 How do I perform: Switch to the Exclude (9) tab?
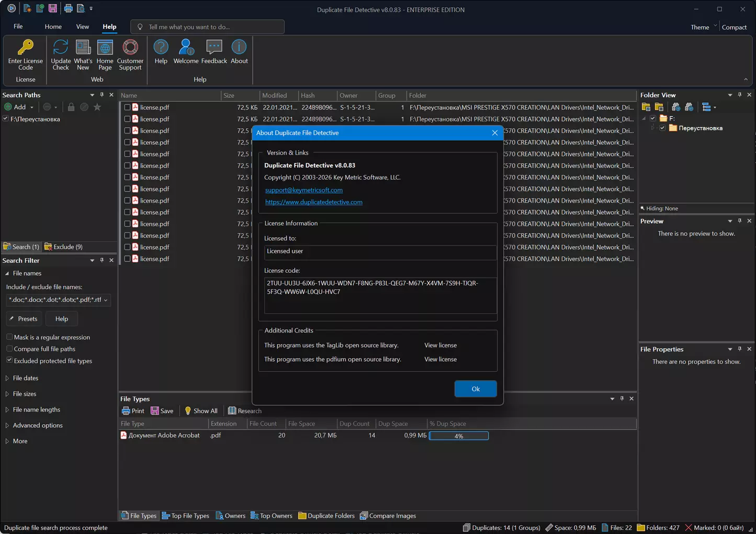(64, 247)
